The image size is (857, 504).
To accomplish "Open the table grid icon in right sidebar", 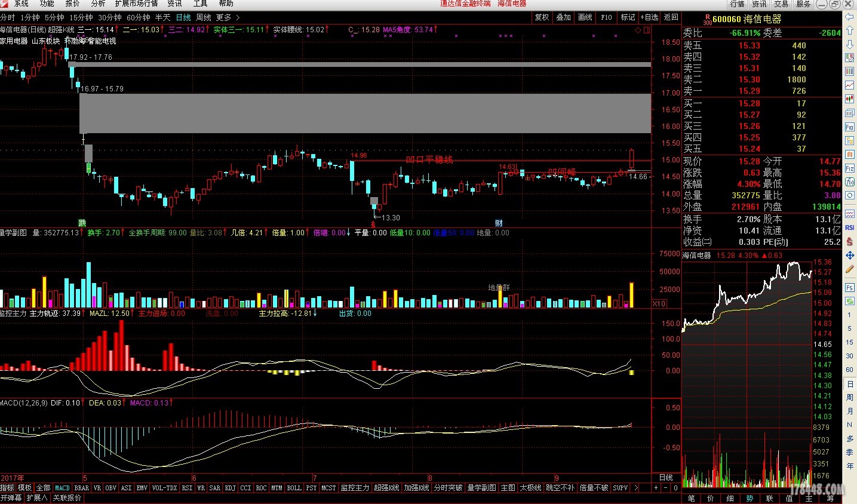I will pos(849,72).
